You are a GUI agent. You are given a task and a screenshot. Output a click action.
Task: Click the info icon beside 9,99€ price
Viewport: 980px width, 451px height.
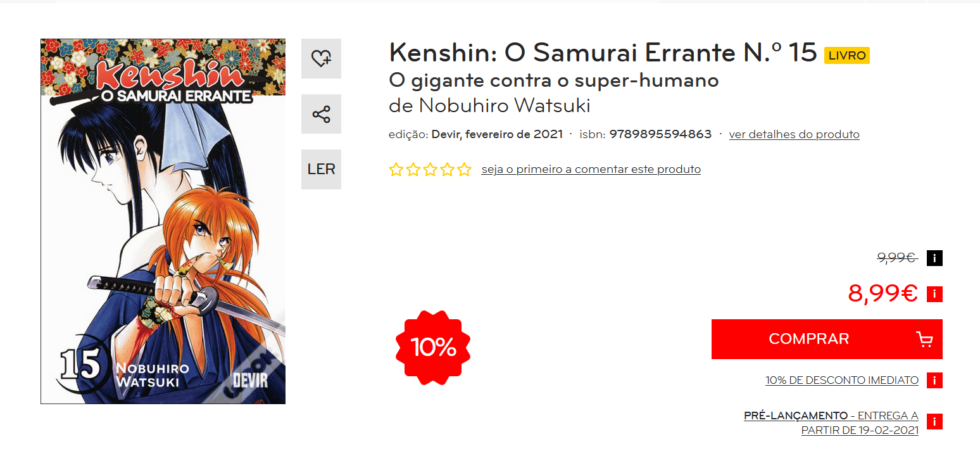coord(934,258)
